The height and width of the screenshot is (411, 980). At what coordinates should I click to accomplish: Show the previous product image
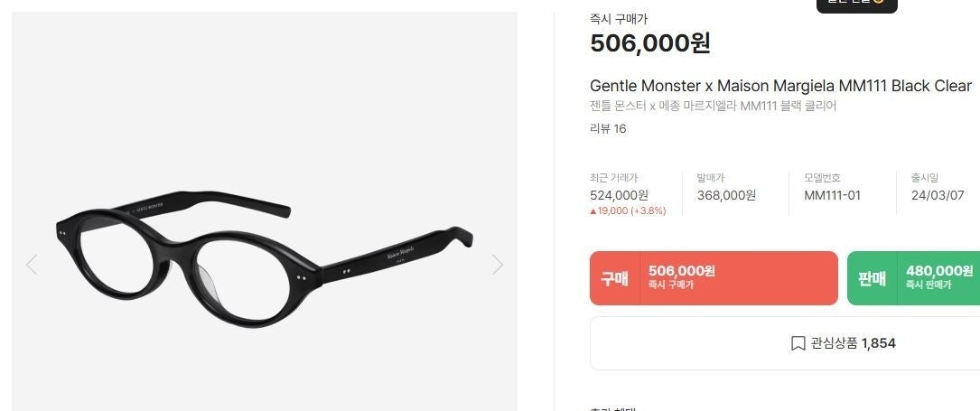coord(32,264)
